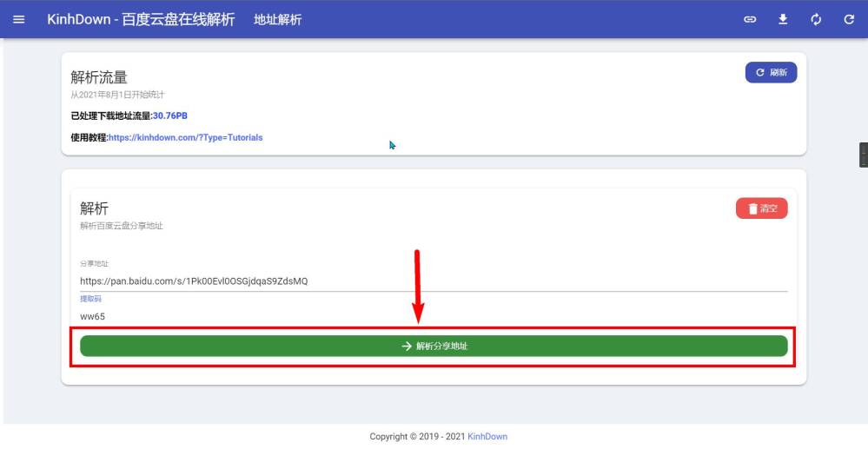Click the Copyright © 2019 - 2021 footer text
Screen dimensions: 868x449
pos(417,436)
